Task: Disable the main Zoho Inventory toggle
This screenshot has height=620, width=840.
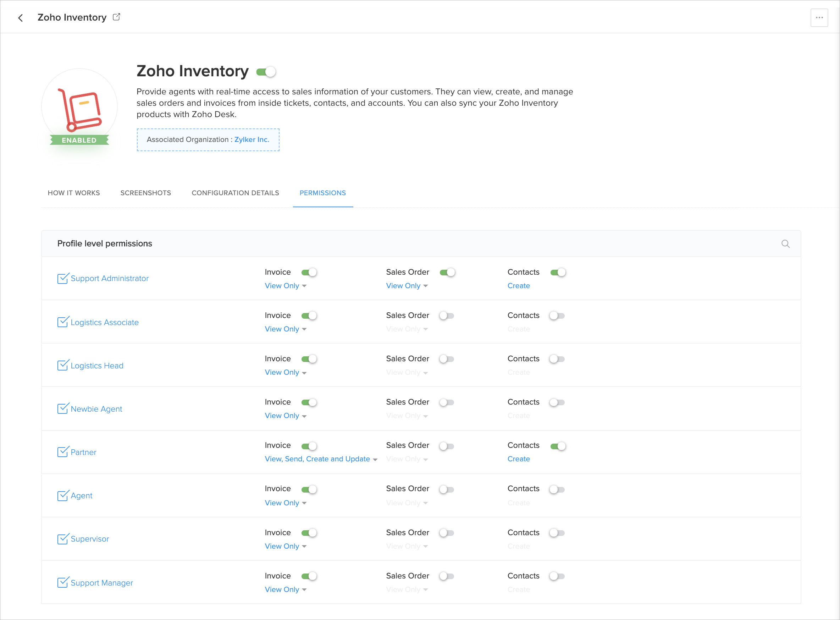Action: (266, 72)
